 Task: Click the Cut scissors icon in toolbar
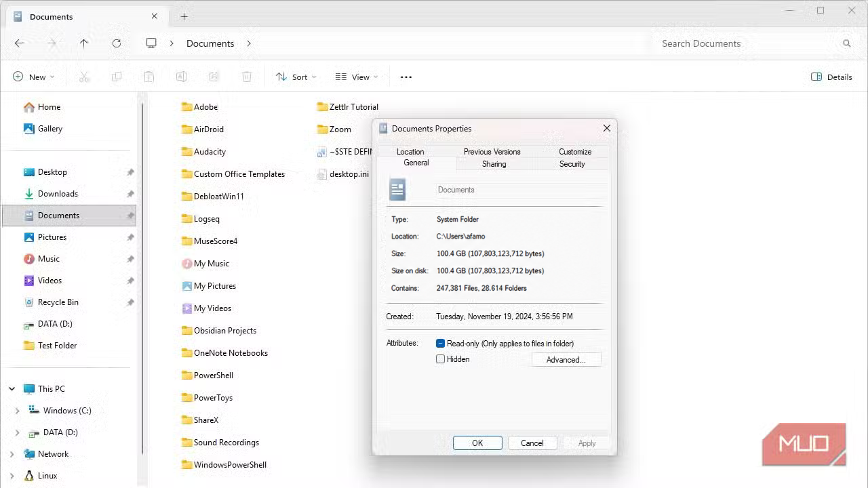84,77
